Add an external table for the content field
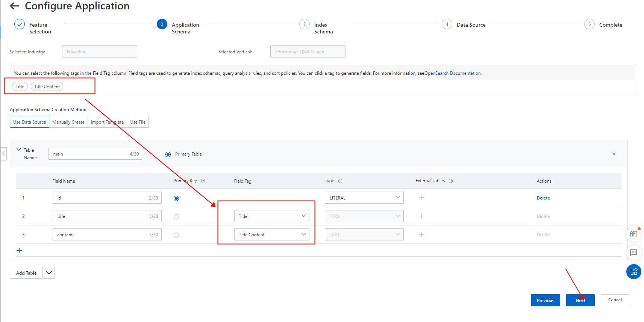This screenshot has width=644, height=322. click(x=422, y=234)
